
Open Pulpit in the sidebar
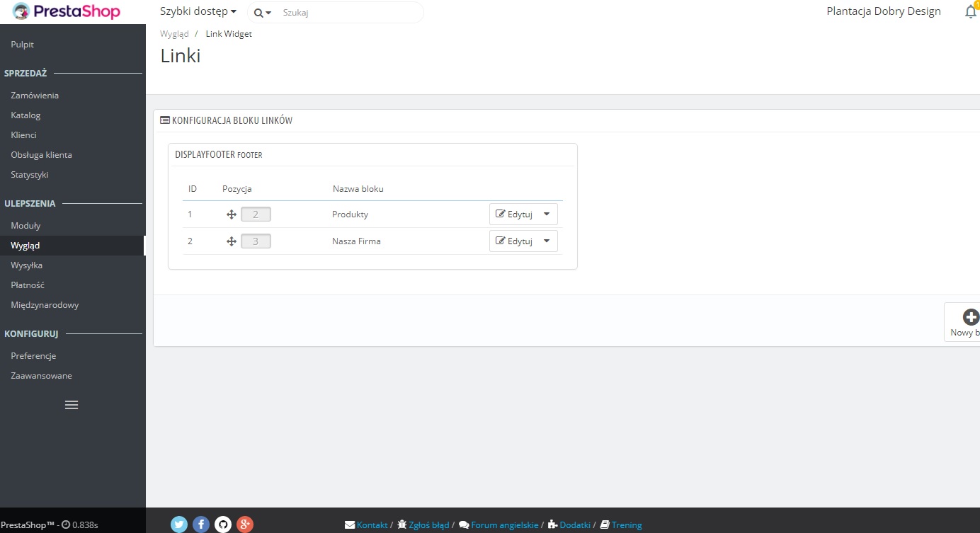click(23, 45)
